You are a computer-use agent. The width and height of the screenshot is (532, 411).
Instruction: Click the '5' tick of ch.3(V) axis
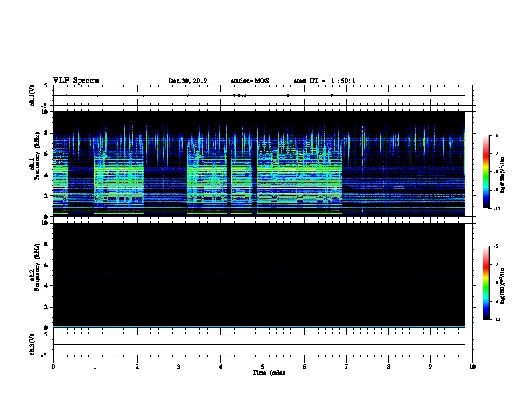coord(46,334)
